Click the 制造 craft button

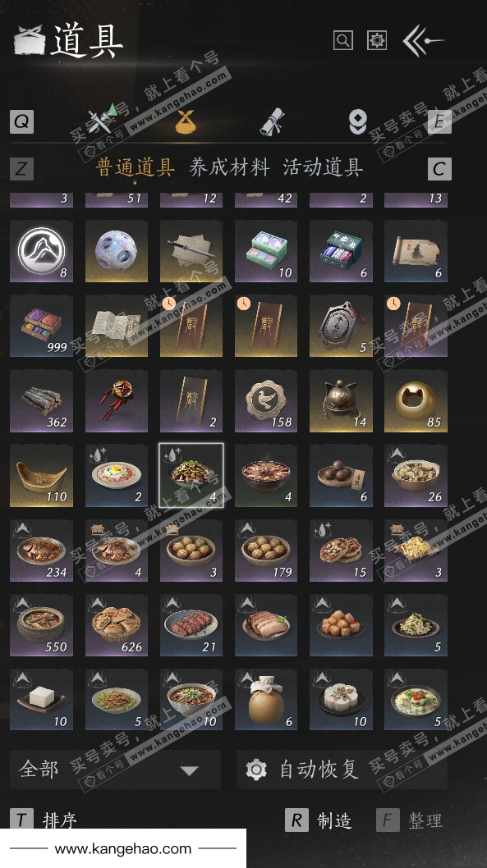click(318, 820)
